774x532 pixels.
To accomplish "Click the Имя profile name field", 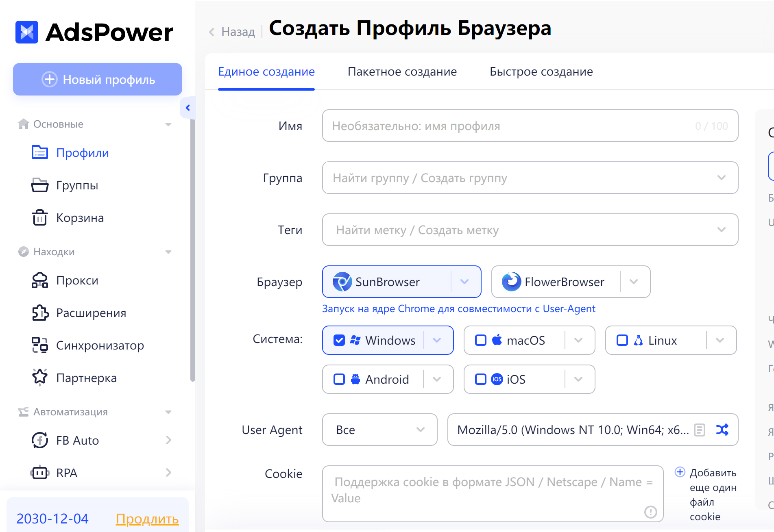I will pos(530,126).
